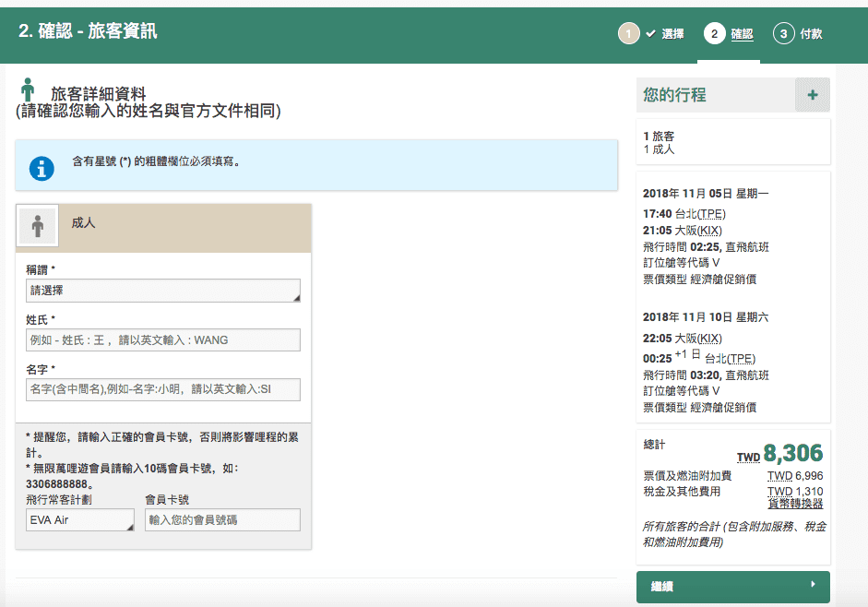Go to the 選擇 step tab

(x=672, y=34)
